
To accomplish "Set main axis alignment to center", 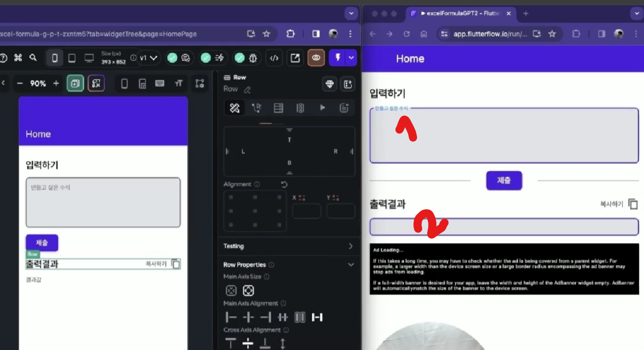I will point(248,317).
